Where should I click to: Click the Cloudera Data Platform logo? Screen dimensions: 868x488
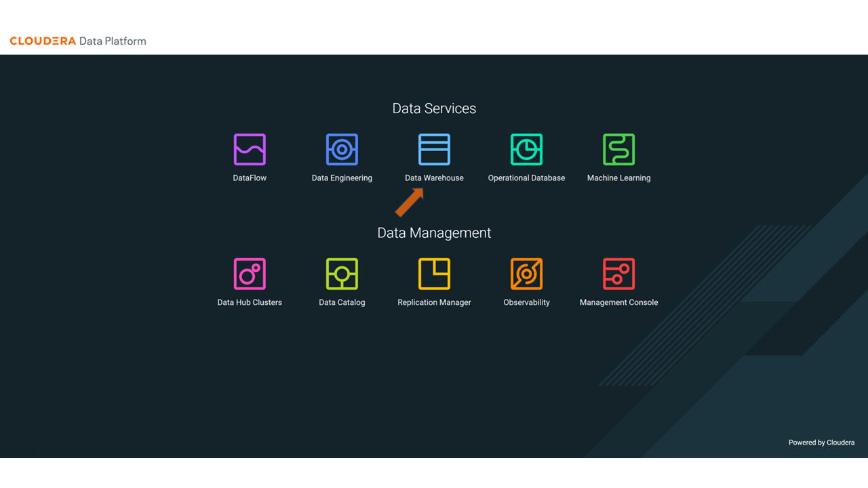click(x=78, y=41)
